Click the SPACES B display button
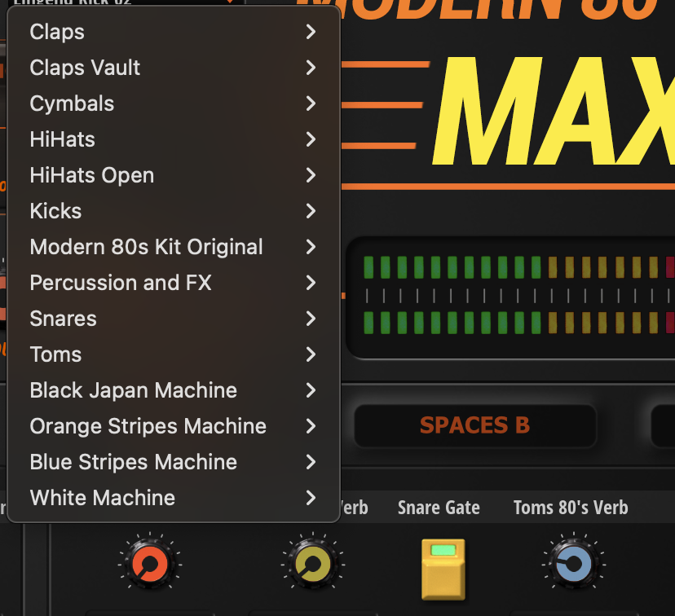Screen dimensions: 675x616 point(474,425)
